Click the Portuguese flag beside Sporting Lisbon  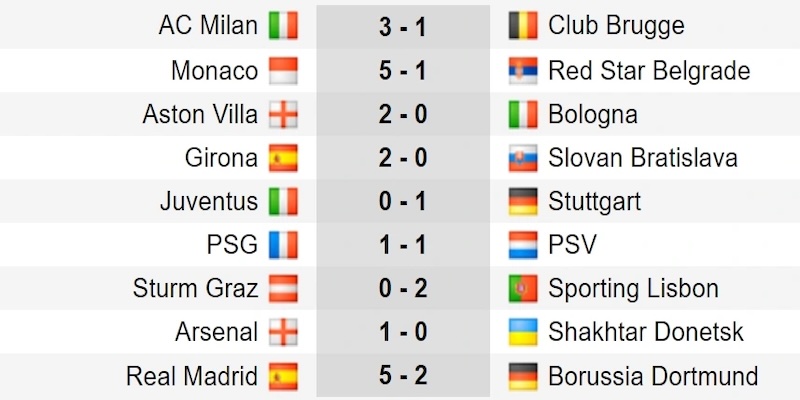tap(522, 289)
